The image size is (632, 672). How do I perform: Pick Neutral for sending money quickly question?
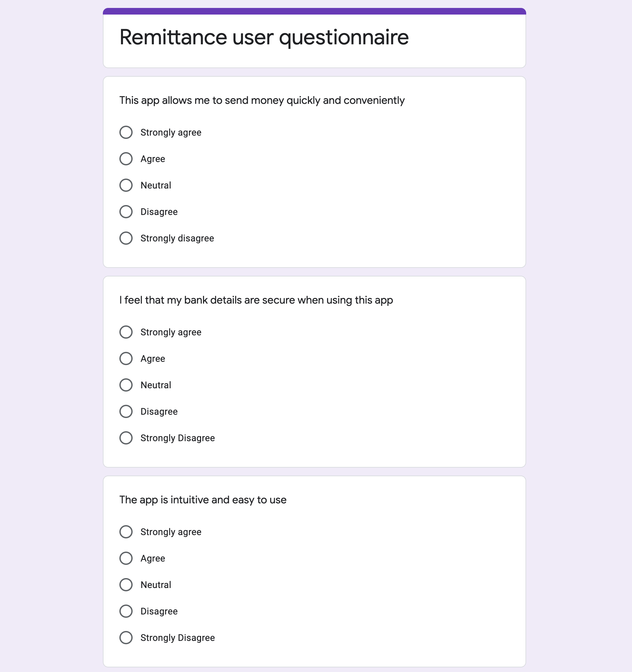point(126,185)
